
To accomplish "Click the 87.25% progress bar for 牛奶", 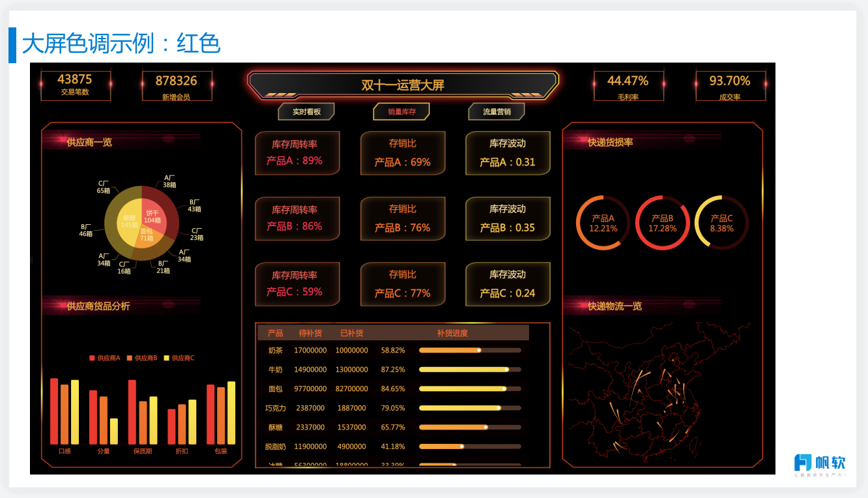I will [470, 370].
